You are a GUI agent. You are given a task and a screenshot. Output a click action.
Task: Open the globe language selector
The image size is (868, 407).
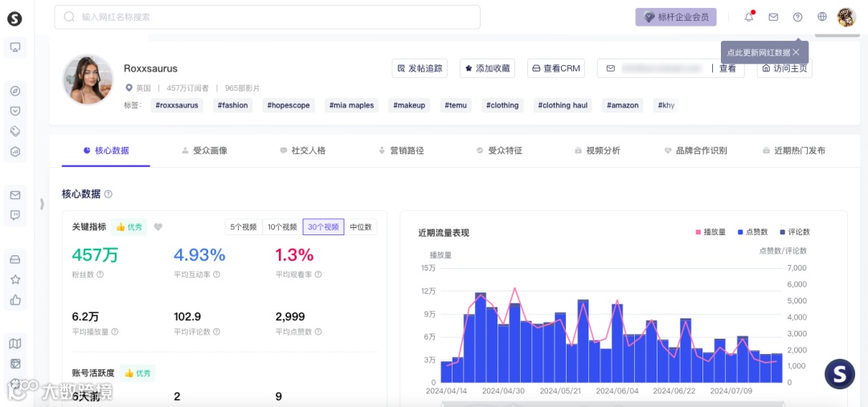click(x=822, y=17)
